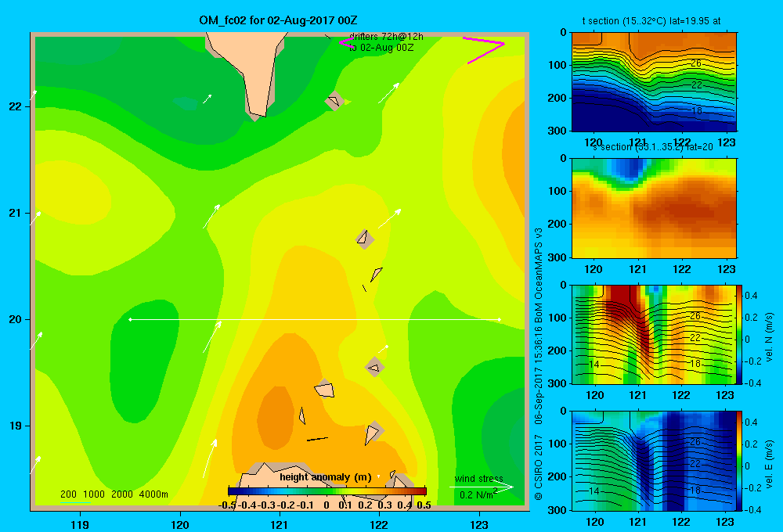This screenshot has height=532, width=783.
Task: Click the magenta drifter track beside the drifters label
Action: (348, 43)
